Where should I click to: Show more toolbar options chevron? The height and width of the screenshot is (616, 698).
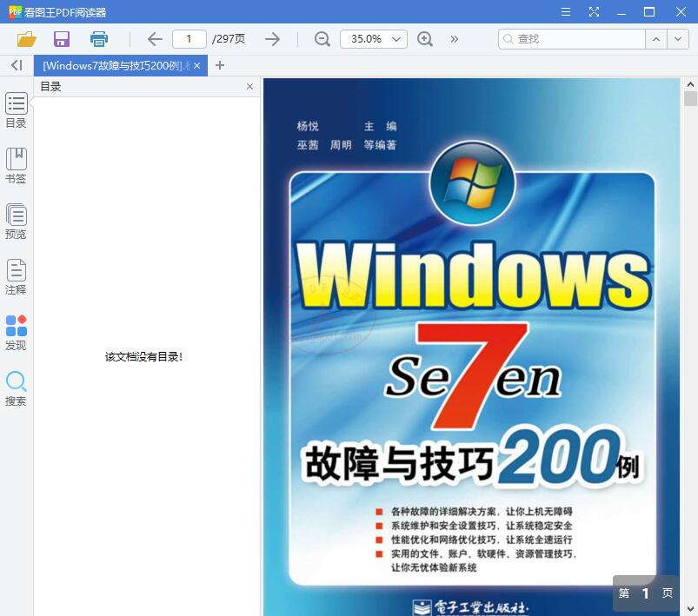click(454, 39)
